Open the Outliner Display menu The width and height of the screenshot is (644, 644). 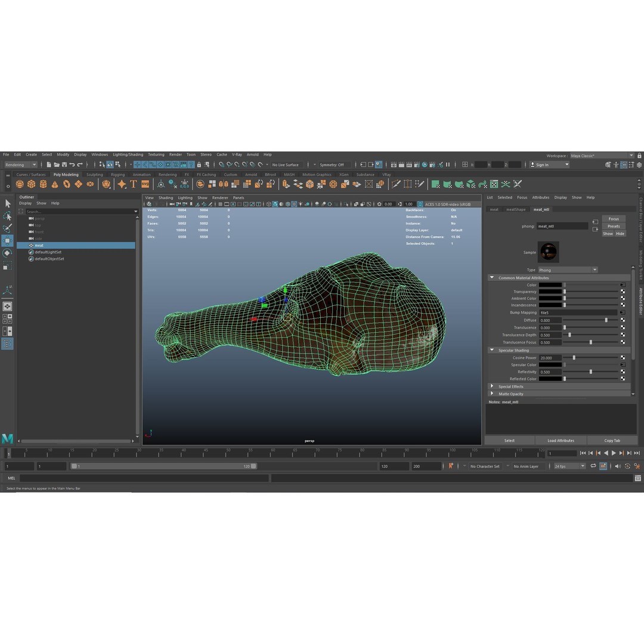pos(25,203)
